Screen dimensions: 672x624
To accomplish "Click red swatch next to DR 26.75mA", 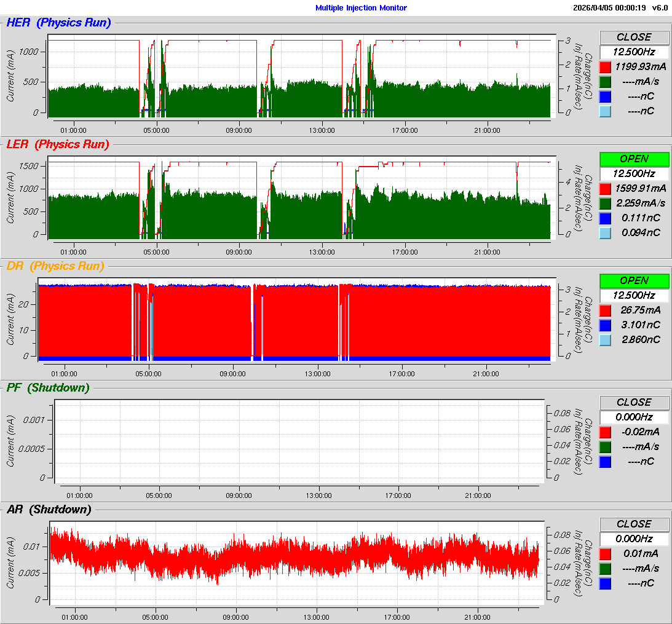I will click(x=605, y=310).
